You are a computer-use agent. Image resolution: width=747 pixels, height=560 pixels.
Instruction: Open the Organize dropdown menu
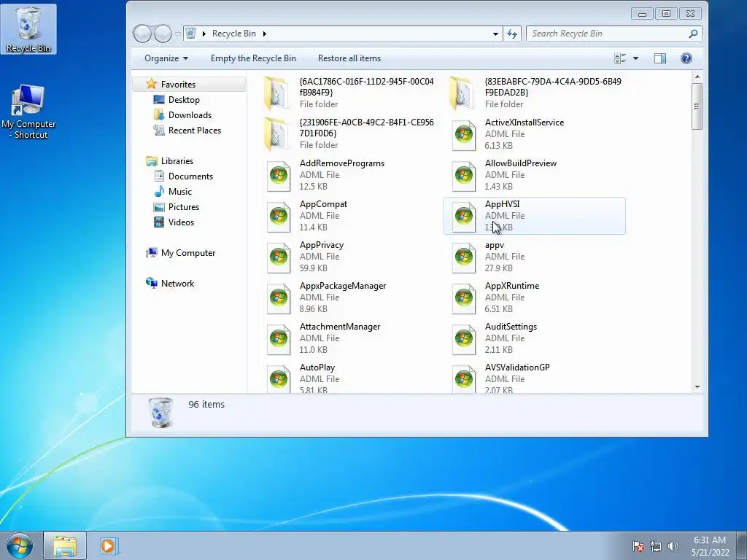click(166, 58)
